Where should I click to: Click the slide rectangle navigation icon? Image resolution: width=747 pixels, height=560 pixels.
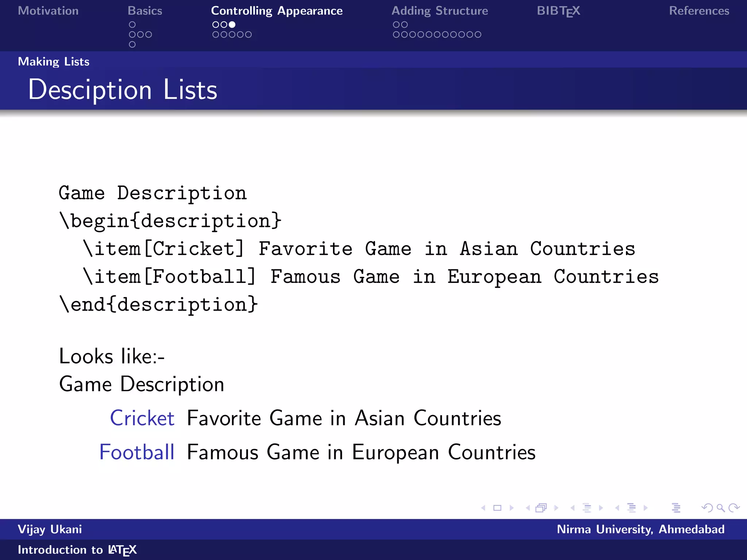coord(497,508)
